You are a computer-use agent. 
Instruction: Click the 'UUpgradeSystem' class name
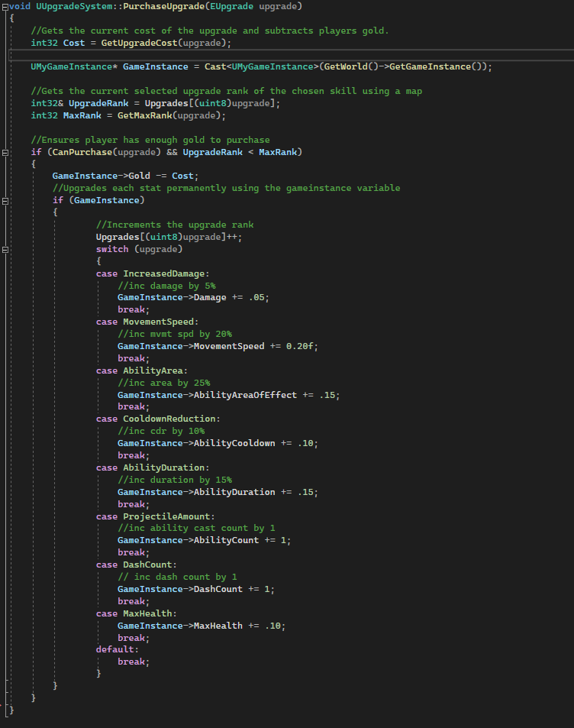(74, 6)
